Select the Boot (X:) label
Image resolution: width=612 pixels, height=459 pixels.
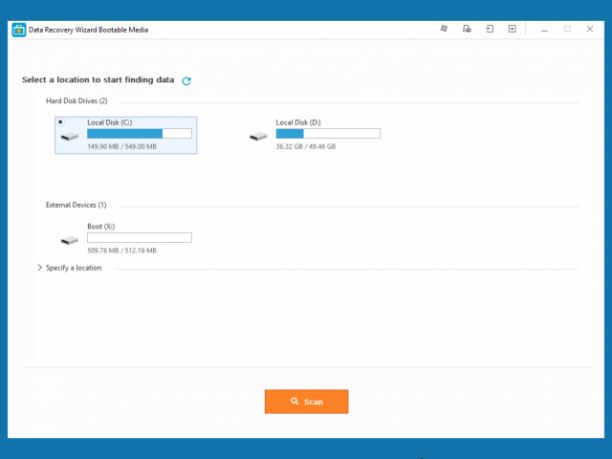pyautogui.click(x=101, y=226)
